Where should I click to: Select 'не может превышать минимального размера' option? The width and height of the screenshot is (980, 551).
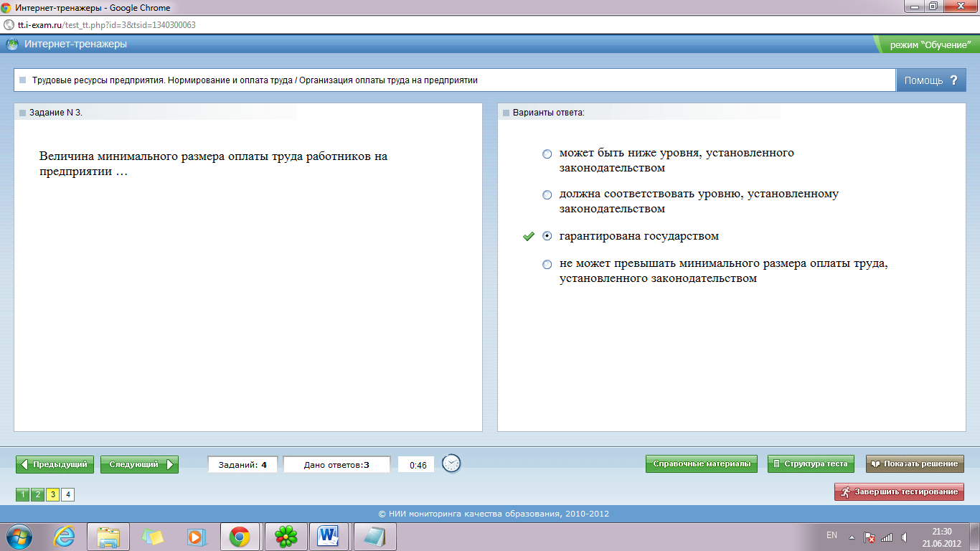pos(547,264)
